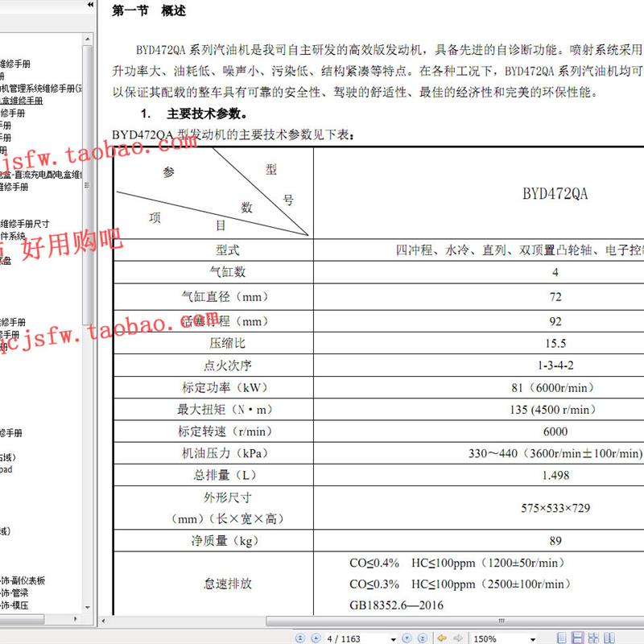Open bookmark 饰-副仪表板

click(x=23, y=580)
